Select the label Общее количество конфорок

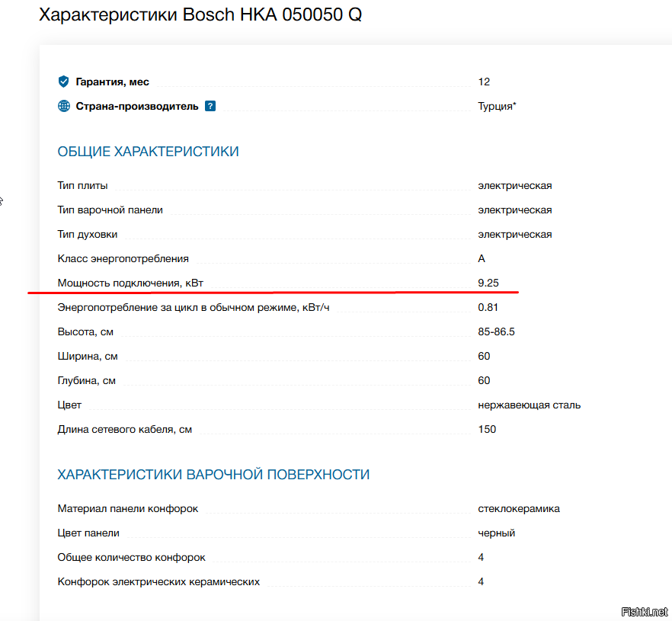click(x=132, y=558)
